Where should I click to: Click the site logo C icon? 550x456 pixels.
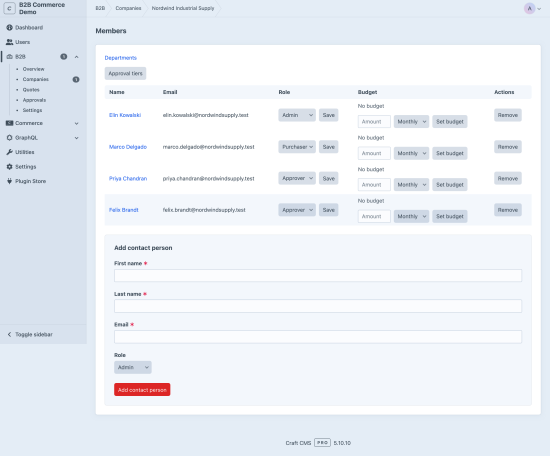9,8
